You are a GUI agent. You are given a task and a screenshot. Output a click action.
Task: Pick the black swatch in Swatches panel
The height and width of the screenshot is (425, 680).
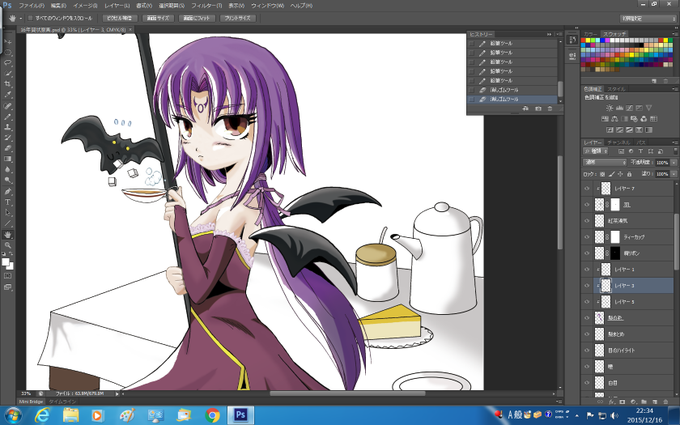641,45
